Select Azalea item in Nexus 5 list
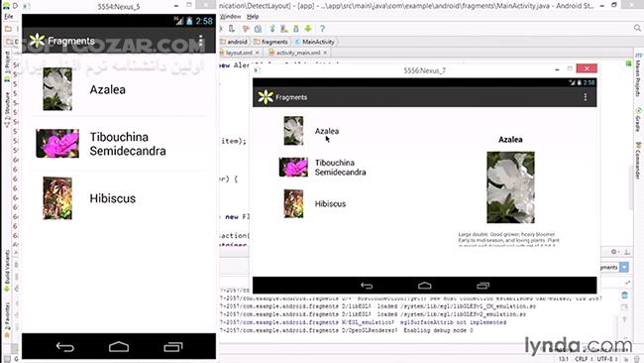644x363 pixels. [x=119, y=89]
